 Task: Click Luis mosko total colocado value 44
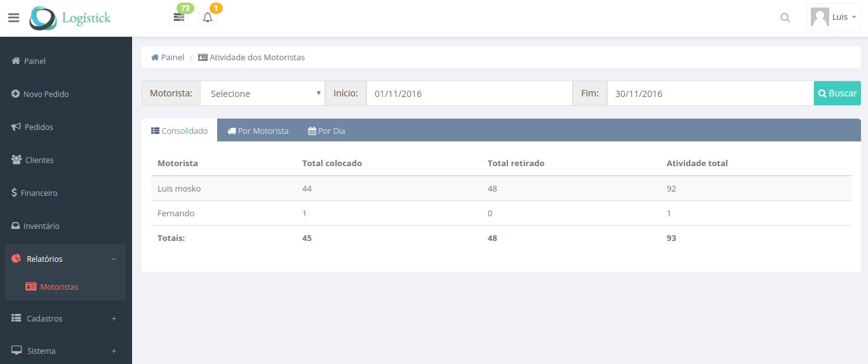(307, 188)
